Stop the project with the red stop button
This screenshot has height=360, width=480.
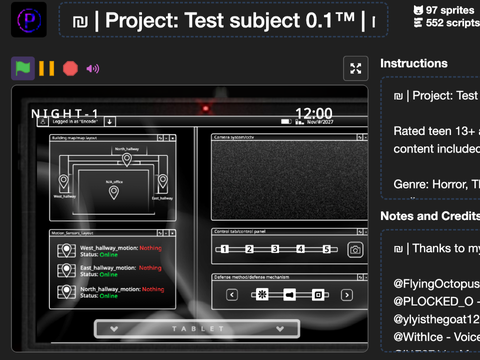click(70, 68)
